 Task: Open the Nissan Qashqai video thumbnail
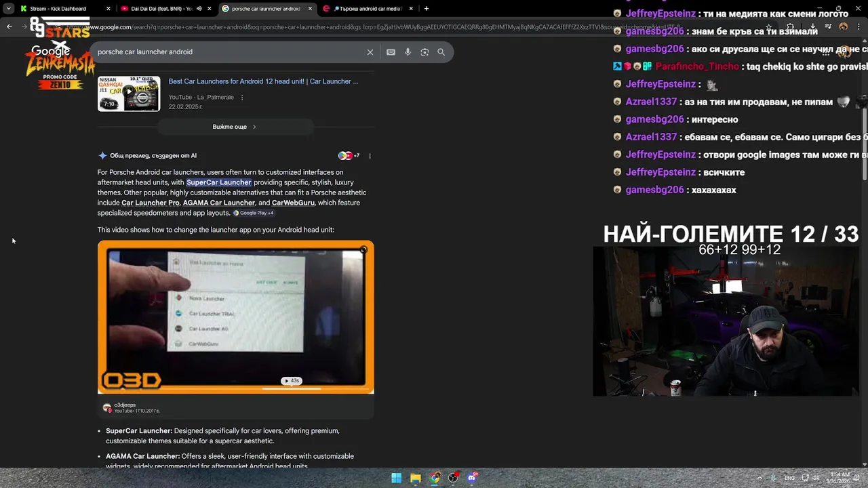(x=129, y=94)
